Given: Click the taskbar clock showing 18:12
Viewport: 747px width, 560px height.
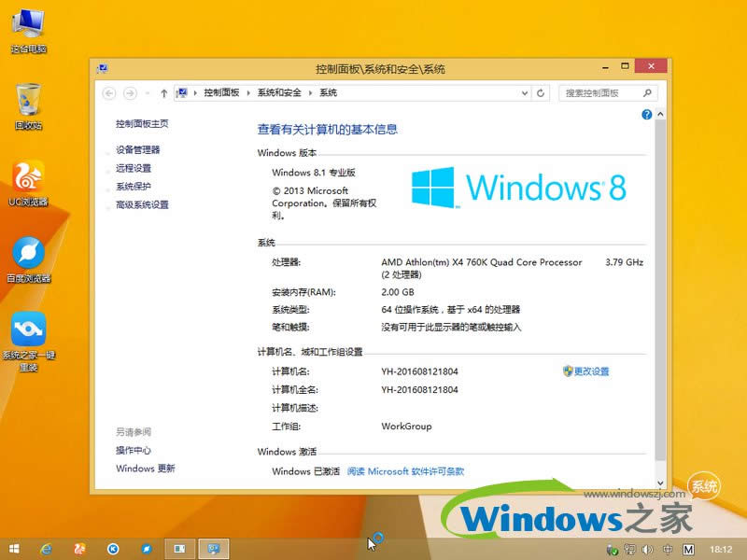Looking at the screenshot, I should click(721, 550).
